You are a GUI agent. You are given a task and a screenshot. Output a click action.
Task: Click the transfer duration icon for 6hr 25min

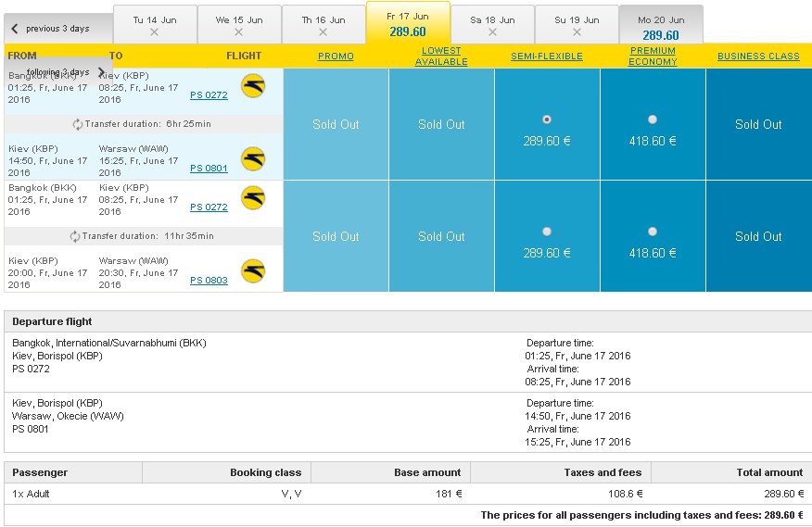tap(78, 124)
